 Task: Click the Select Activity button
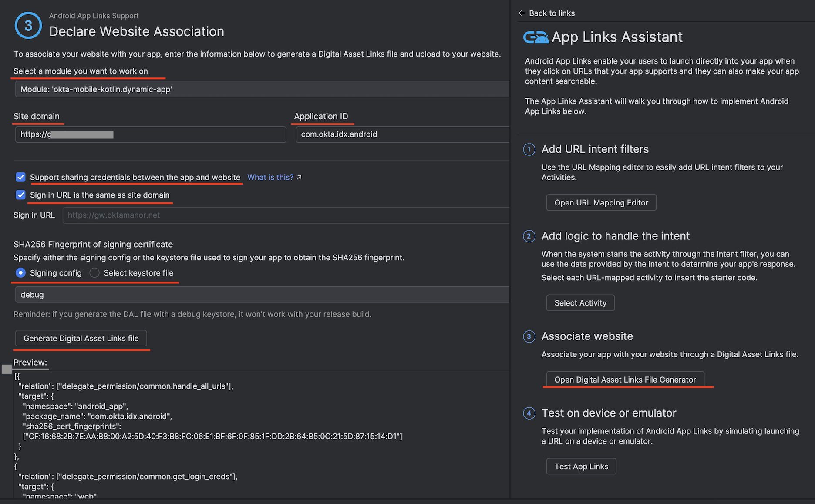(x=580, y=302)
